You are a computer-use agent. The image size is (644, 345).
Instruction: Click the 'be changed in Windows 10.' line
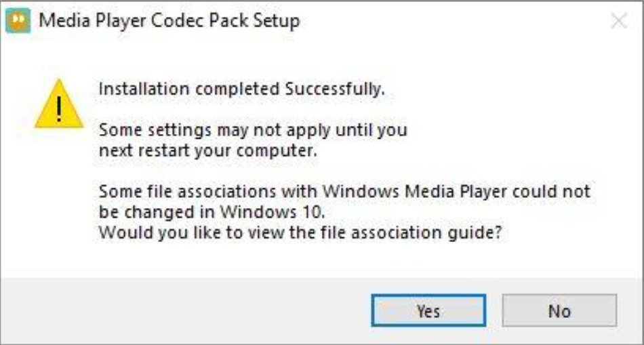click(x=215, y=212)
